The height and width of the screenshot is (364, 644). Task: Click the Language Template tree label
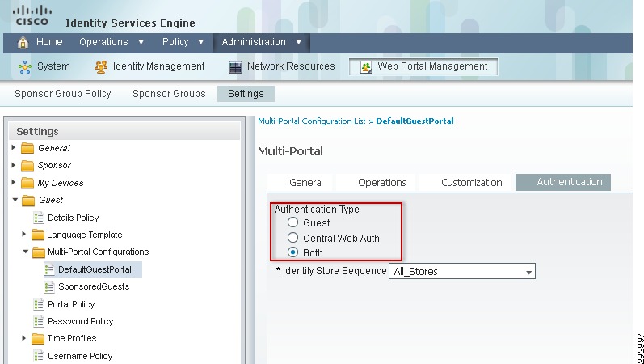coord(85,235)
